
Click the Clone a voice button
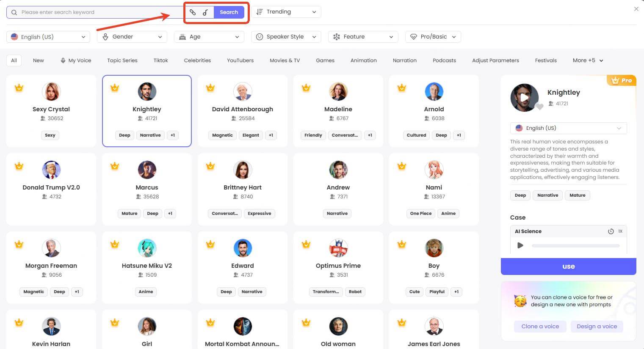point(540,326)
